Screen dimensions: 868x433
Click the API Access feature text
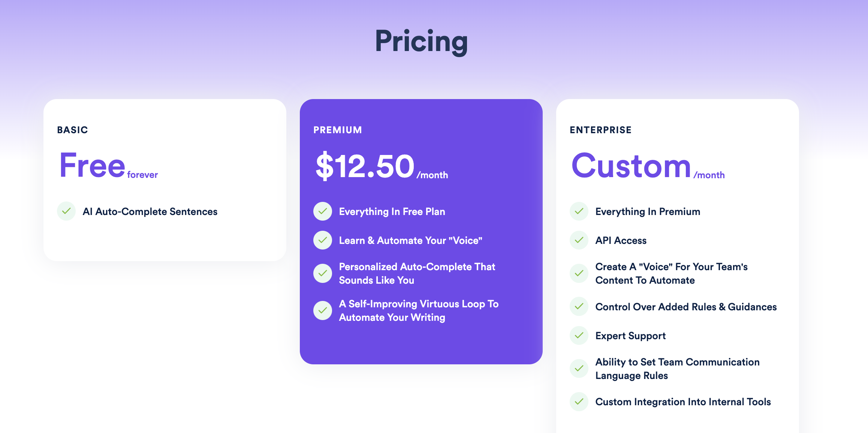pos(621,241)
